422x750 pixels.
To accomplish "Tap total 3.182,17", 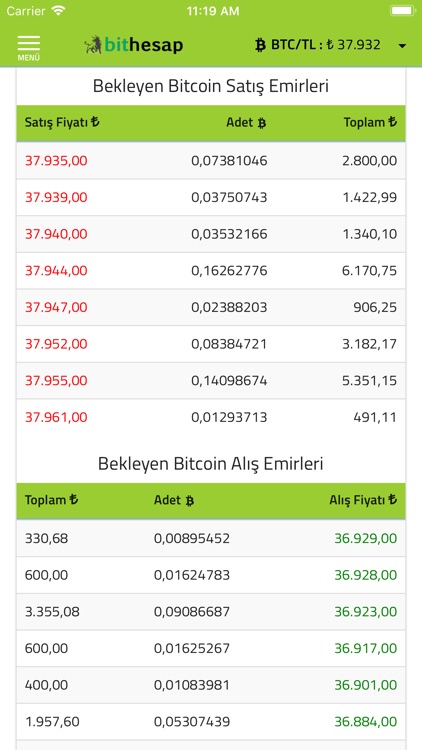I will point(369,344).
